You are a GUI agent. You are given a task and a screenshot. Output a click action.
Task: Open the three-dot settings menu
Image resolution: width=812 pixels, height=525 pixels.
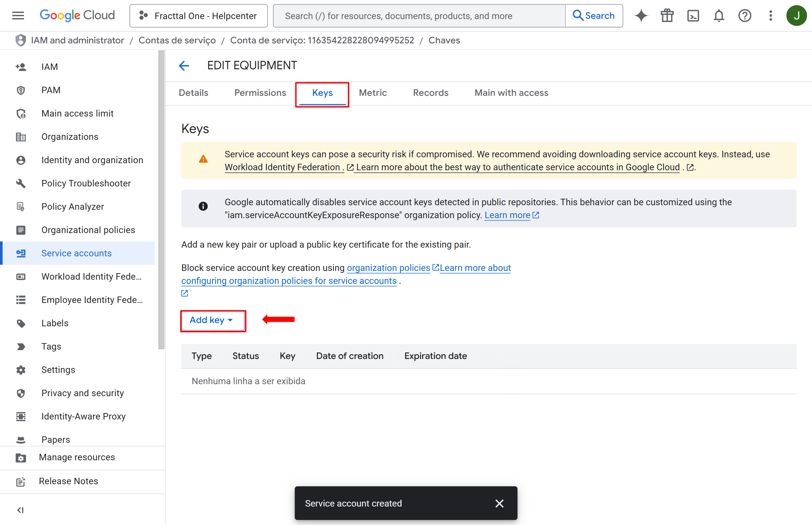click(770, 16)
